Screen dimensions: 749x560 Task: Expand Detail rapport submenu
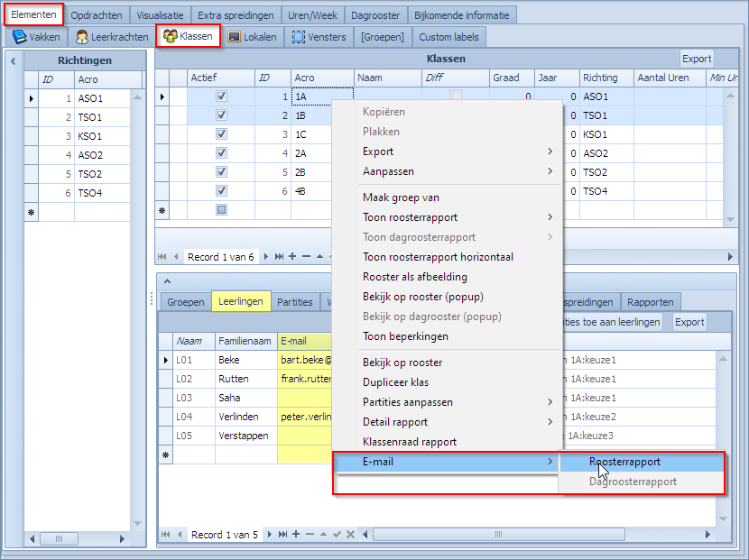tap(448, 422)
